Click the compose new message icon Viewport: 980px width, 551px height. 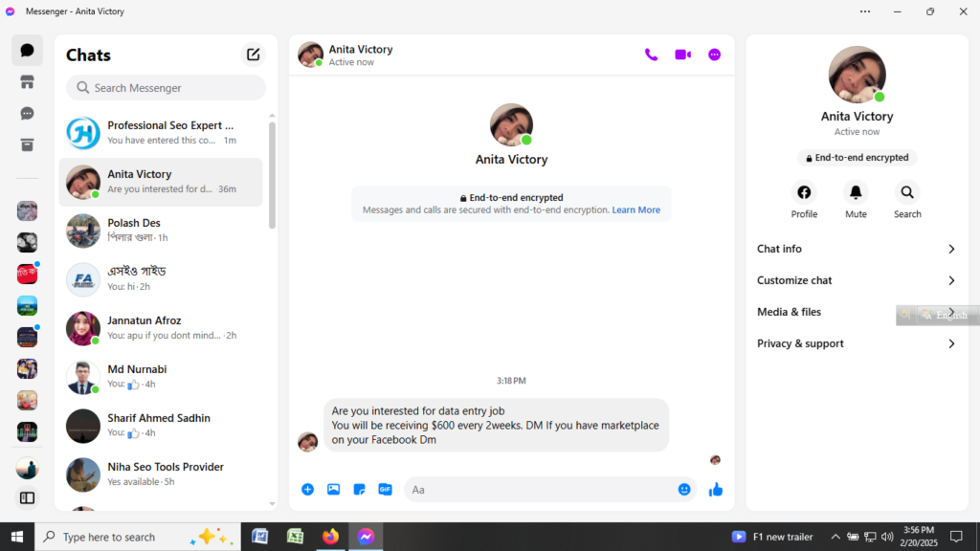(x=253, y=55)
